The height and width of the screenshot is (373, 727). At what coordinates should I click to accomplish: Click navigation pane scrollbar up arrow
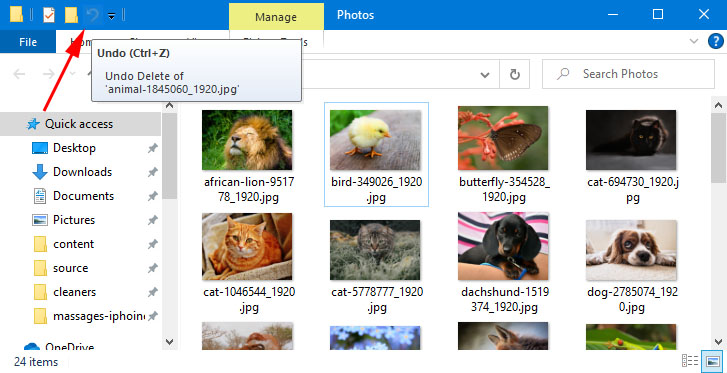[x=169, y=106]
